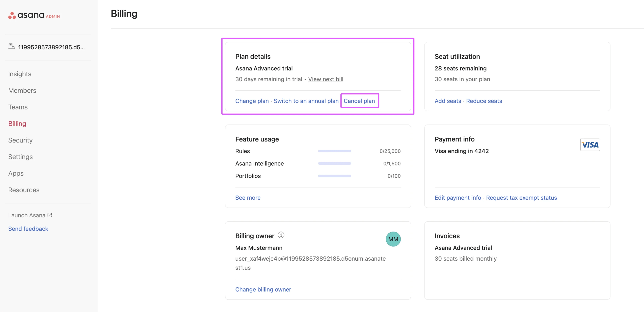The width and height of the screenshot is (644, 312).
Task: Click the Visa card logo
Action: click(x=590, y=145)
